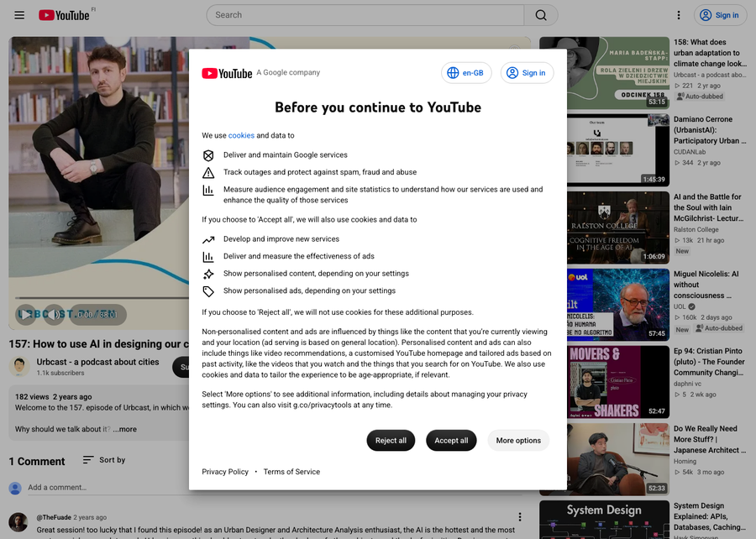The width and height of the screenshot is (756, 539).
Task: Open the Ralston College lecture thumbnail
Action: coord(618,228)
